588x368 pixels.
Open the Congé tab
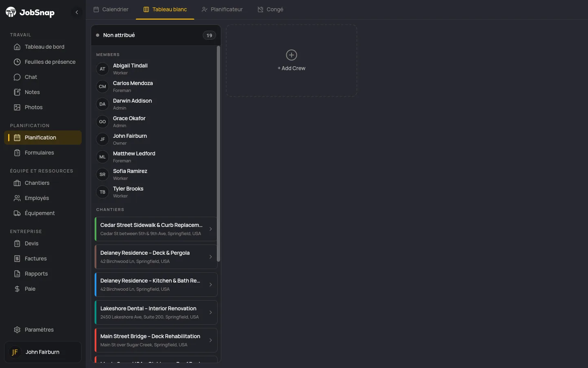[270, 9]
